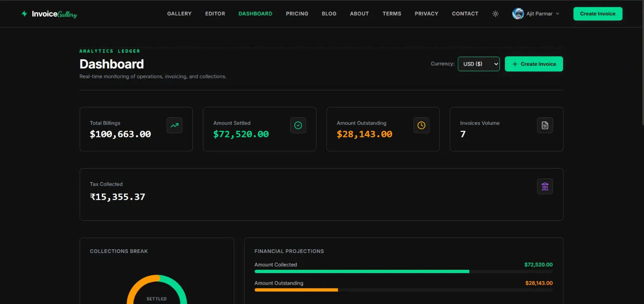644x304 pixels.
Task: Click the InvoiceGallery lightning bolt logo icon
Action: tap(24, 14)
